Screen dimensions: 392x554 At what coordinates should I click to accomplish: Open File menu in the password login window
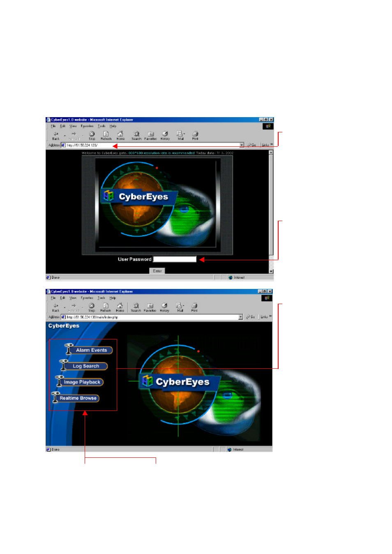53,126
